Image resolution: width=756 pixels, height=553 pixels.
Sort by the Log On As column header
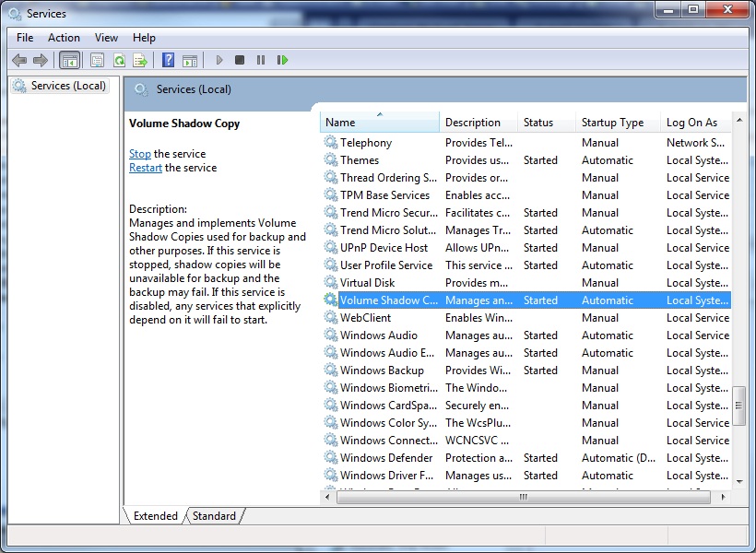(x=696, y=123)
